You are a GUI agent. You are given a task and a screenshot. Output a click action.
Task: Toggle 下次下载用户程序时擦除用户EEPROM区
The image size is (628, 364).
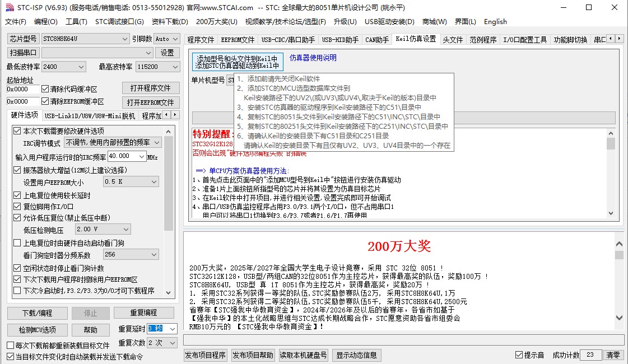click(17, 279)
